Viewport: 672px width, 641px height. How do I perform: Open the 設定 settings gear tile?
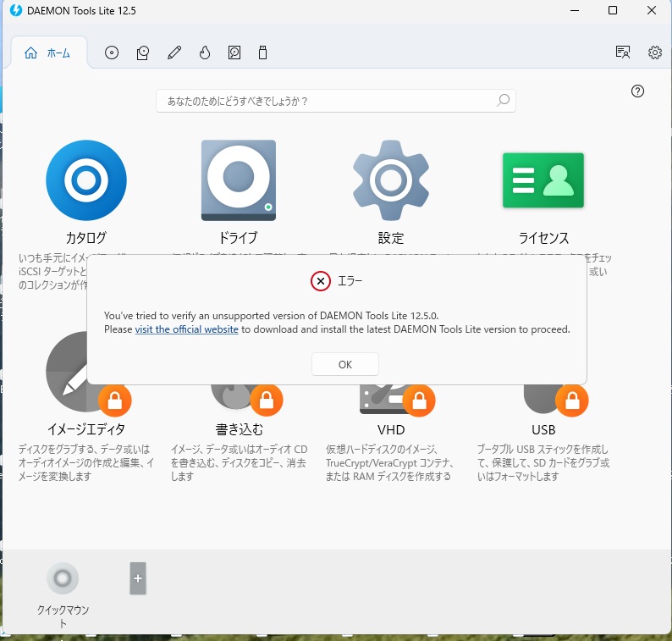(x=391, y=180)
